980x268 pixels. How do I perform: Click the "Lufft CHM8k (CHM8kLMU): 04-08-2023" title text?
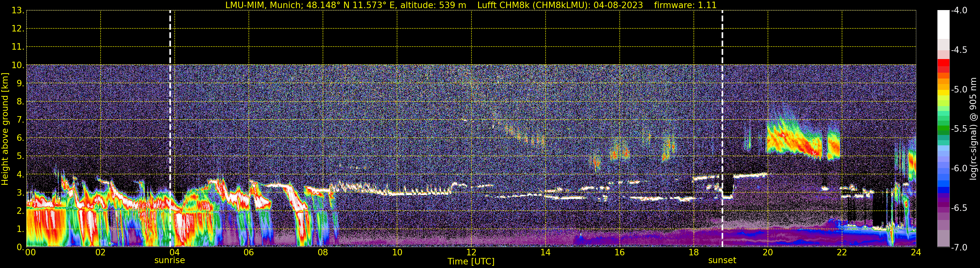pyautogui.click(x=560, y=5)
